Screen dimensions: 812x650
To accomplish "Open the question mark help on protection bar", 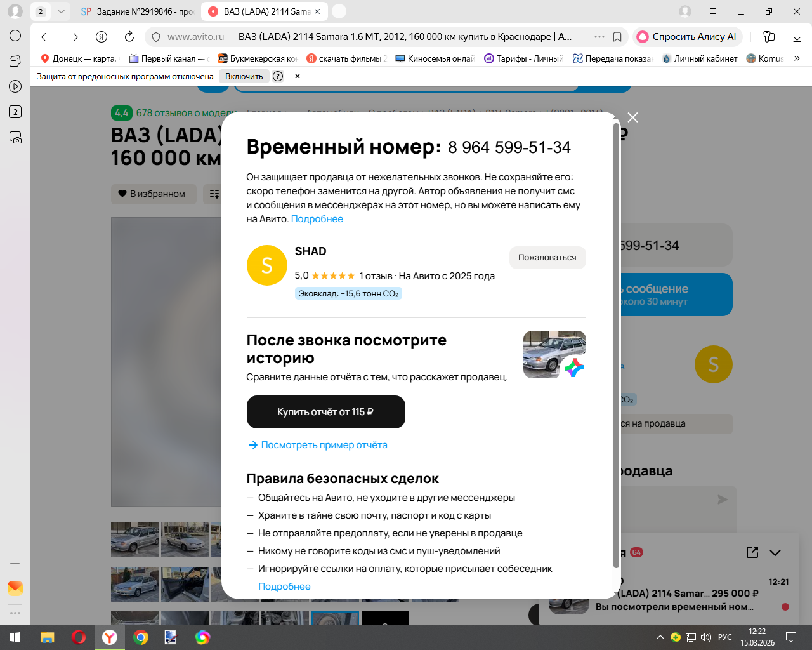I will click(278, 76).
